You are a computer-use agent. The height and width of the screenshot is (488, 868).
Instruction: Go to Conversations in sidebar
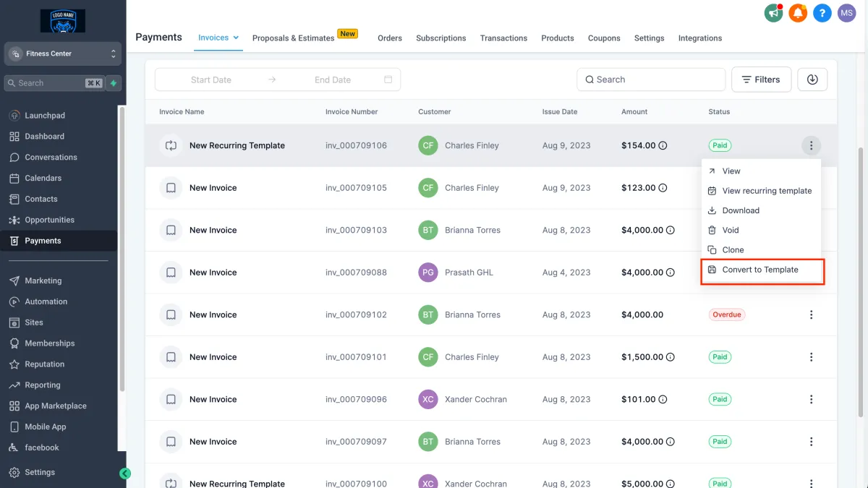tap(51, 157)
